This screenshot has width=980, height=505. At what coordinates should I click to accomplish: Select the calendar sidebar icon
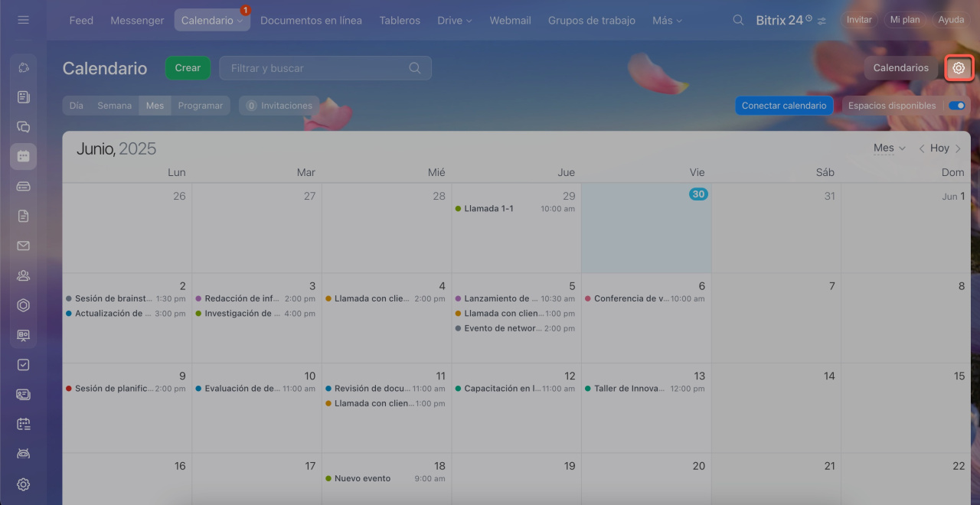[x=23, y=156]
